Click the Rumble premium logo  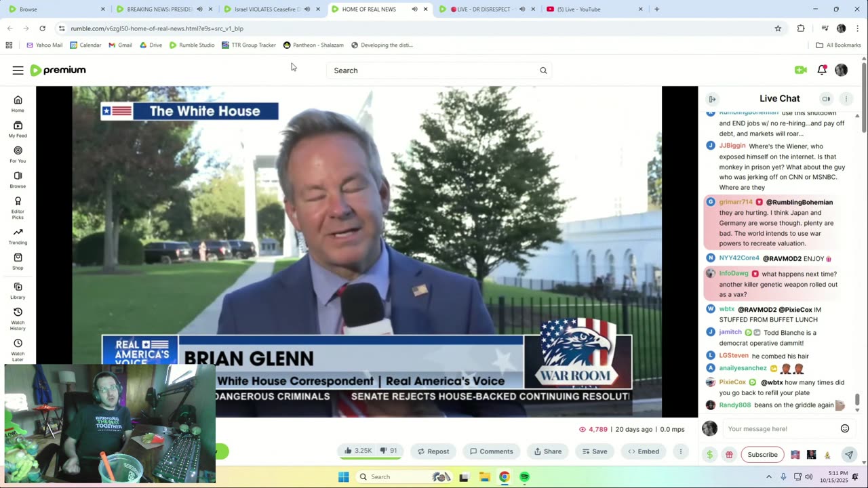58,70
